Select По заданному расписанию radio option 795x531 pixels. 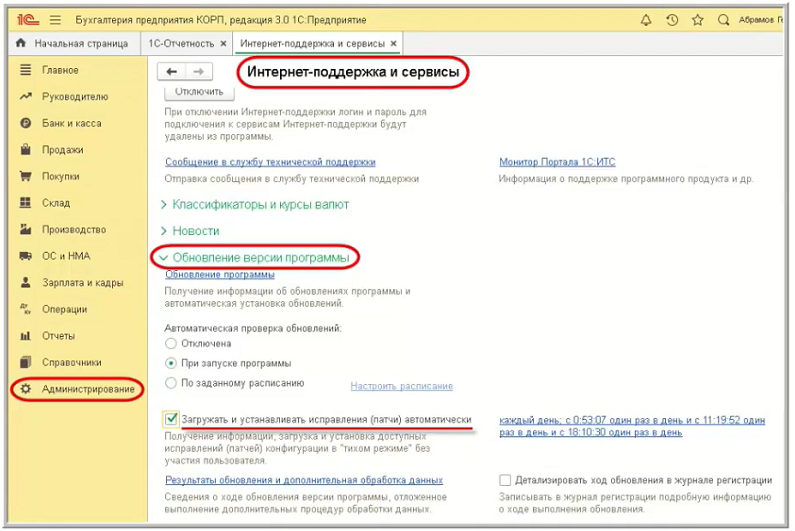171,384
